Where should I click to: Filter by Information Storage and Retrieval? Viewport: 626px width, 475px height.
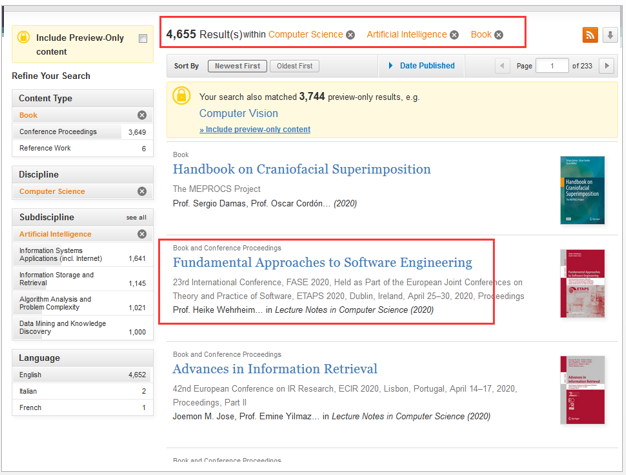[83, 279]
